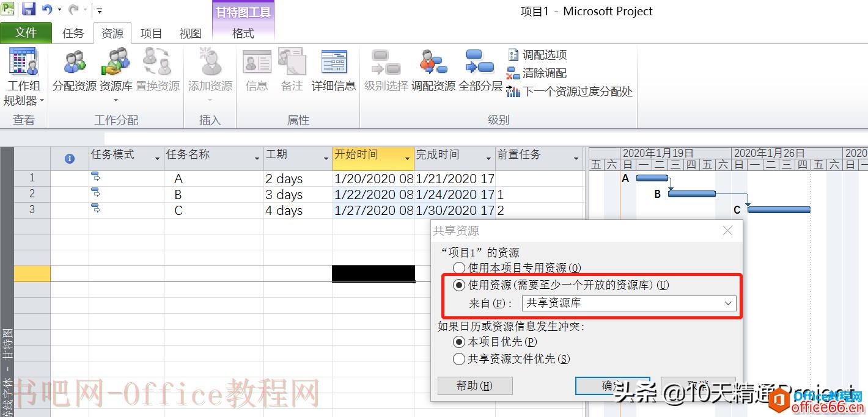Open the 来自 共享资源库 combo box
This screenshot has width=868, height=417.
tap(629, 303)
